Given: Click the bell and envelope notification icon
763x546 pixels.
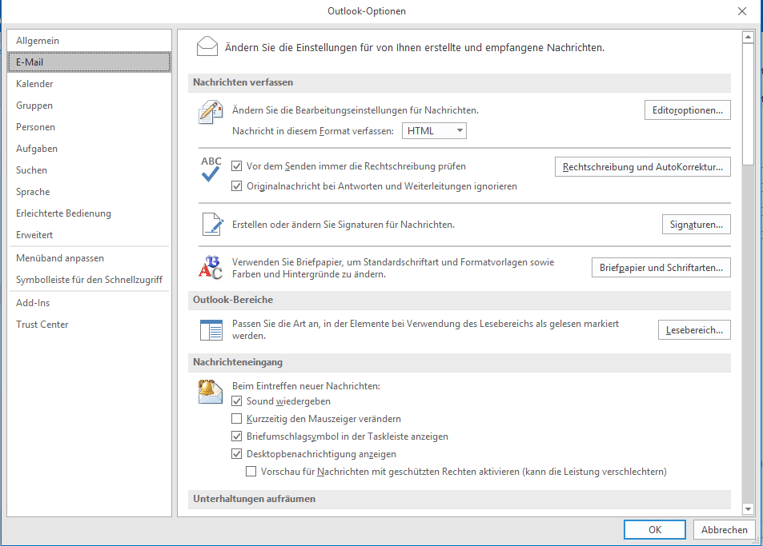Looking at the screenshot, I should pyautogui.click(x=210, y=392).
